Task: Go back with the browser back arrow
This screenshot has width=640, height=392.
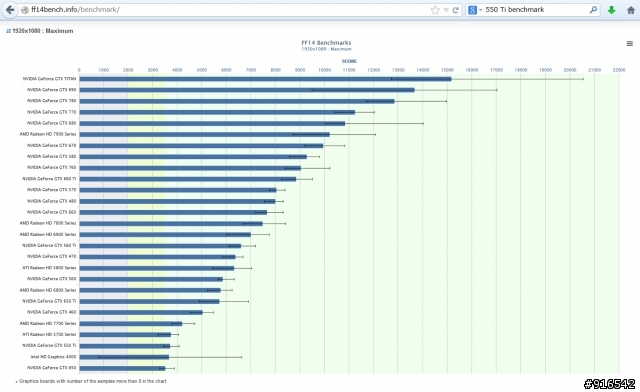Action: click(10, 9)
